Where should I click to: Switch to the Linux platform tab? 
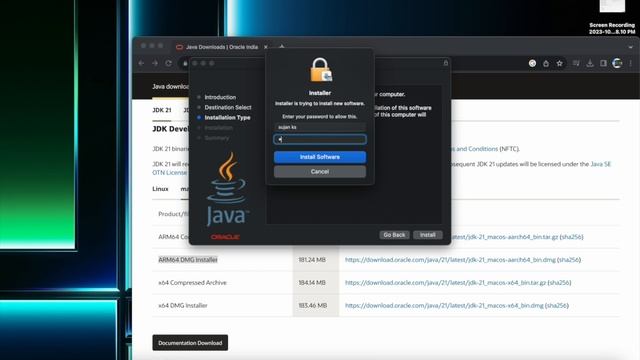point(160,189)
